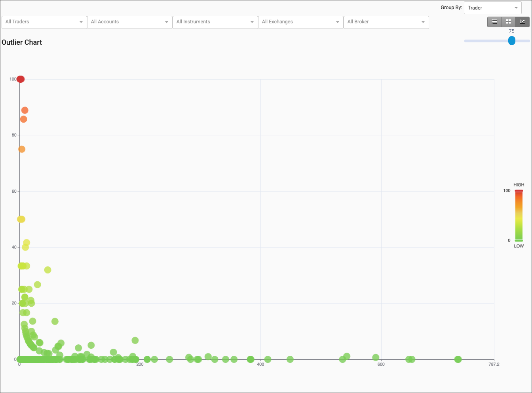Switch to the list view icon
The height and width of the screenshot is (393, 532).
[x=494, y=22]
